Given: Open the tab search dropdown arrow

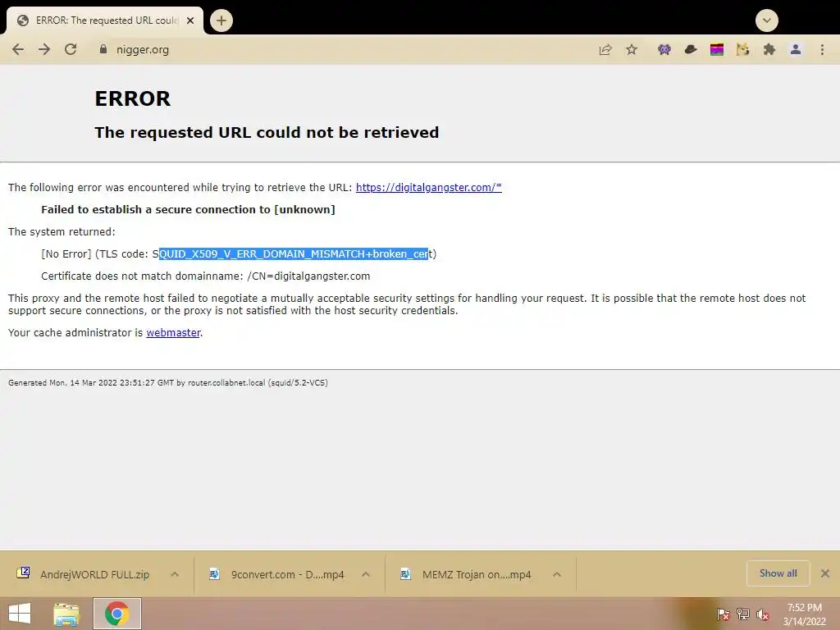Looking at the screenshot, I should (x=767, y=21).
